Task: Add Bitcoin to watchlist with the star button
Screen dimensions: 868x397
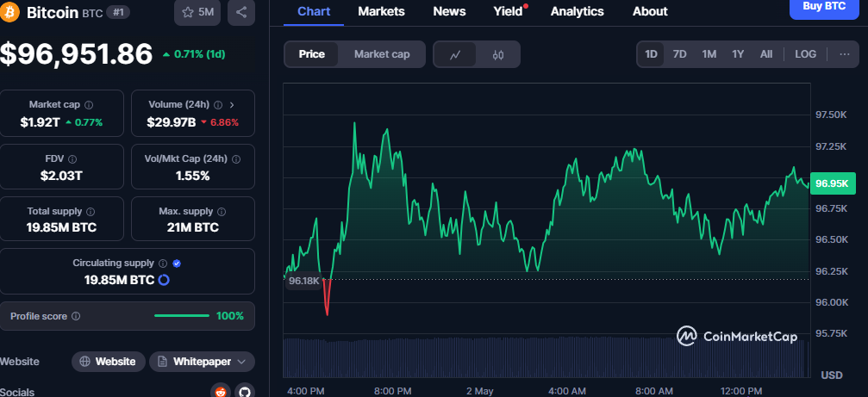Action: [x=197, y=11]
